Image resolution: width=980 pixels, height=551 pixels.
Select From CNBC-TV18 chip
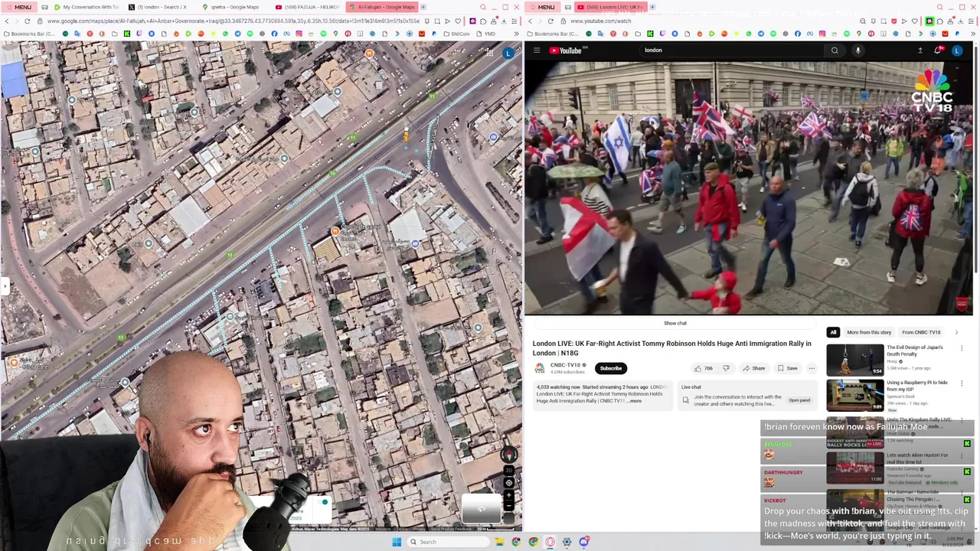pyautogui.click(x=921, y=332)
